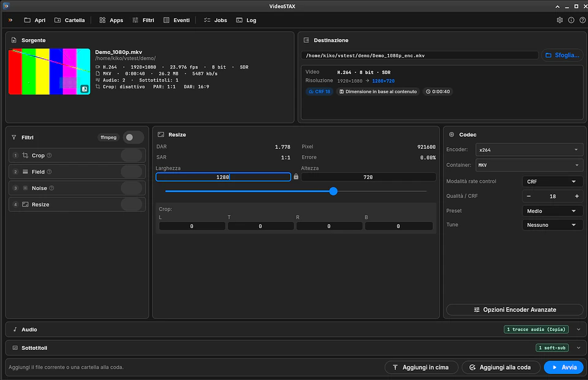This screenshot has height=380, width=588.
Task: Select the Noise filter row
Action: [77, 188]
